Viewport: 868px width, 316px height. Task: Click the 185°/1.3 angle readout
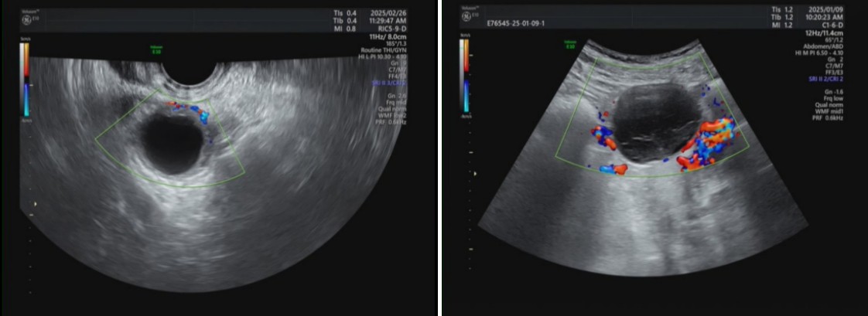point(396,43)
